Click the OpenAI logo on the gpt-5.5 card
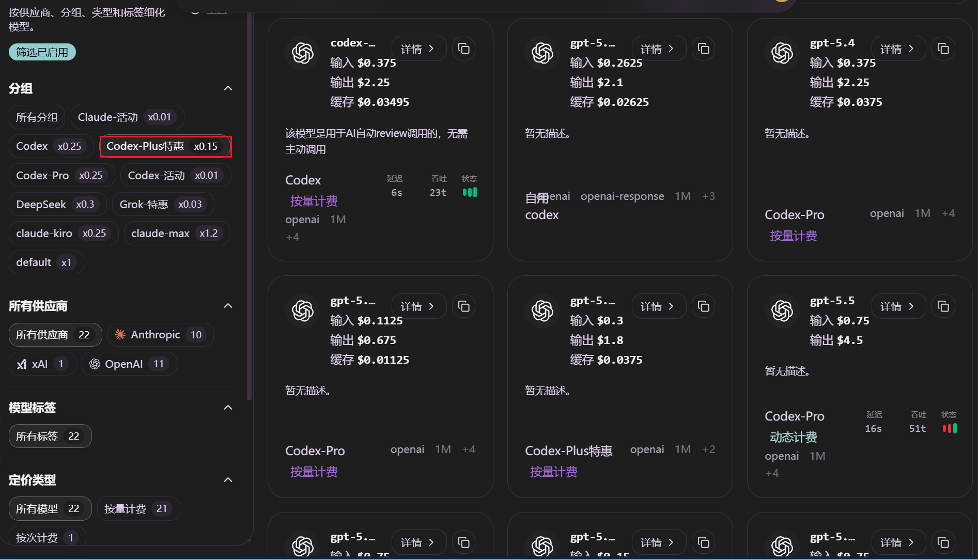978x560 pixels. 782,310
